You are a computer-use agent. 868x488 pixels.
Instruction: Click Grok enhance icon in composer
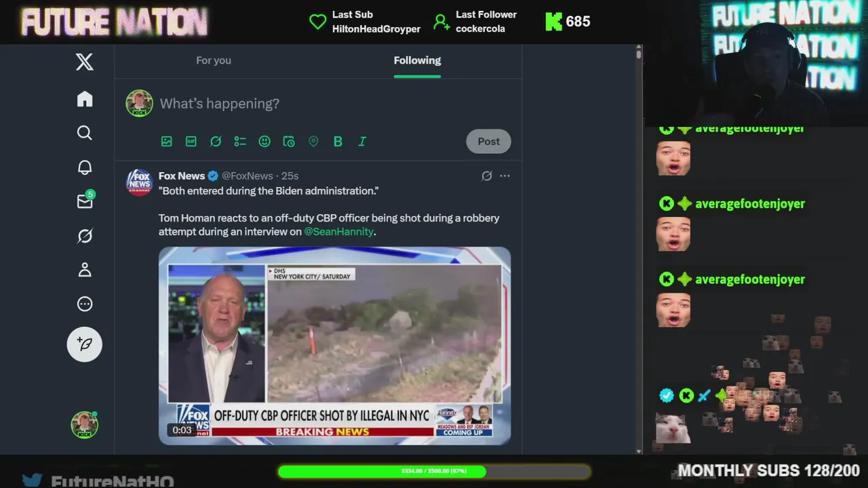point(216,141)
